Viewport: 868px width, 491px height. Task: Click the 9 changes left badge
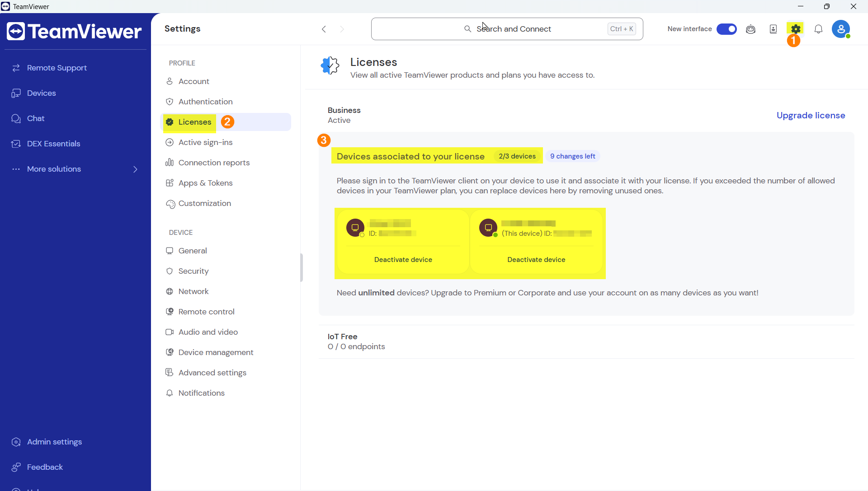coord(572,156)
